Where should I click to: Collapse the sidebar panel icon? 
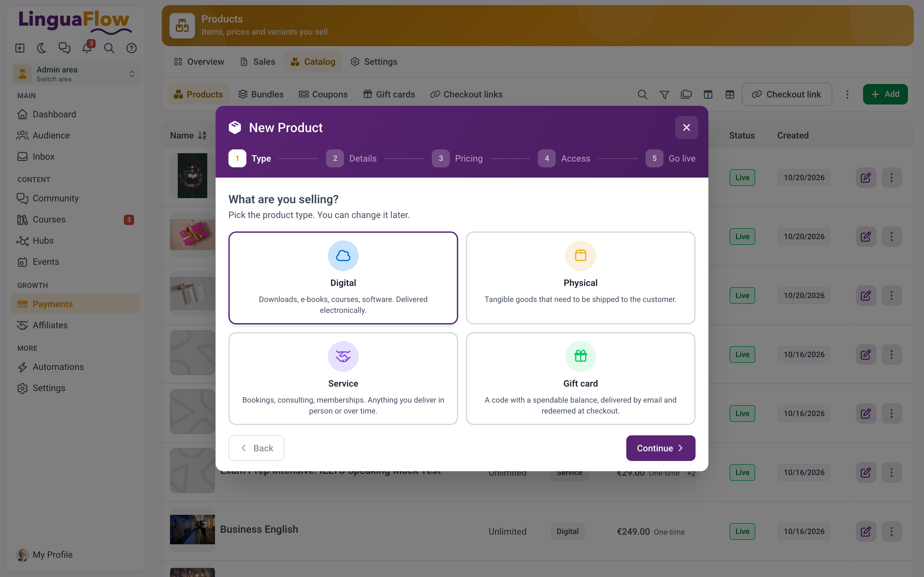point(20,48)
